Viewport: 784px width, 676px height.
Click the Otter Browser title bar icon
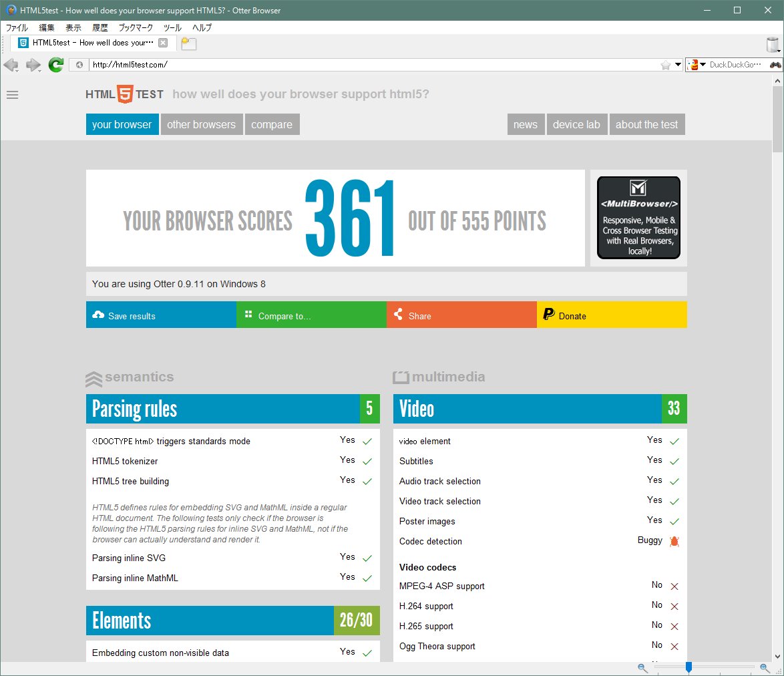(11, 10)
